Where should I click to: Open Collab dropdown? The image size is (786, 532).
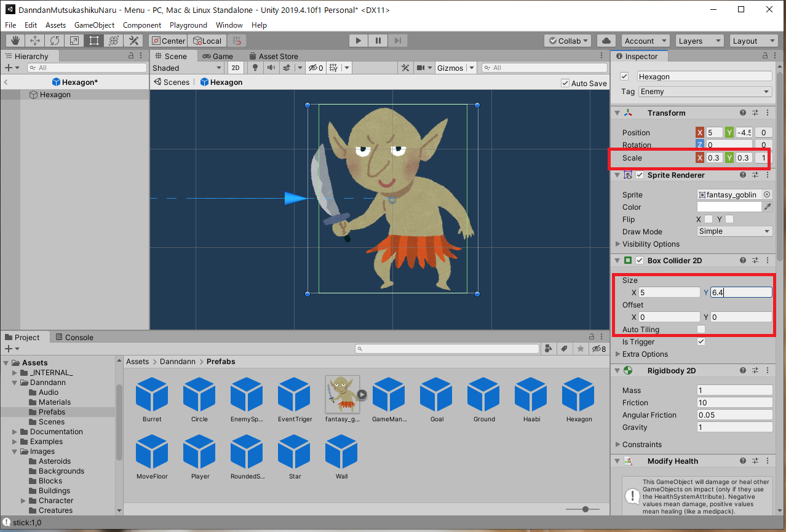coord(568,41)
